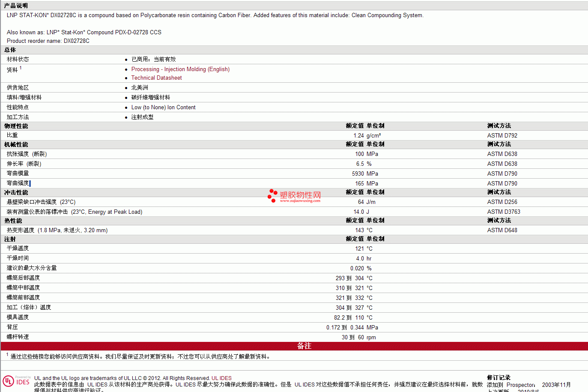The height and width of the screenshot is (392, 588).
Task: Select the 性能特点 row label
Action: [18, 108]
